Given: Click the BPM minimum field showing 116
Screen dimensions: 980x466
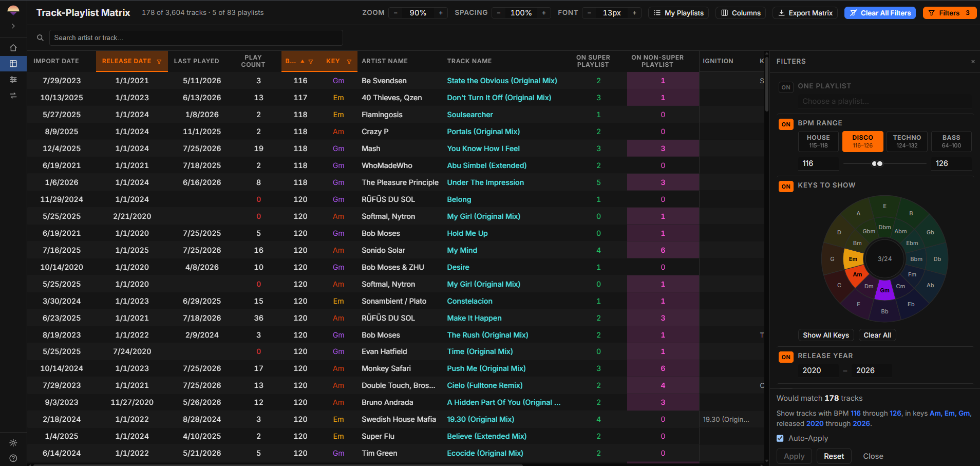Looking at the screenshot, I should click(x=818, y=163).
